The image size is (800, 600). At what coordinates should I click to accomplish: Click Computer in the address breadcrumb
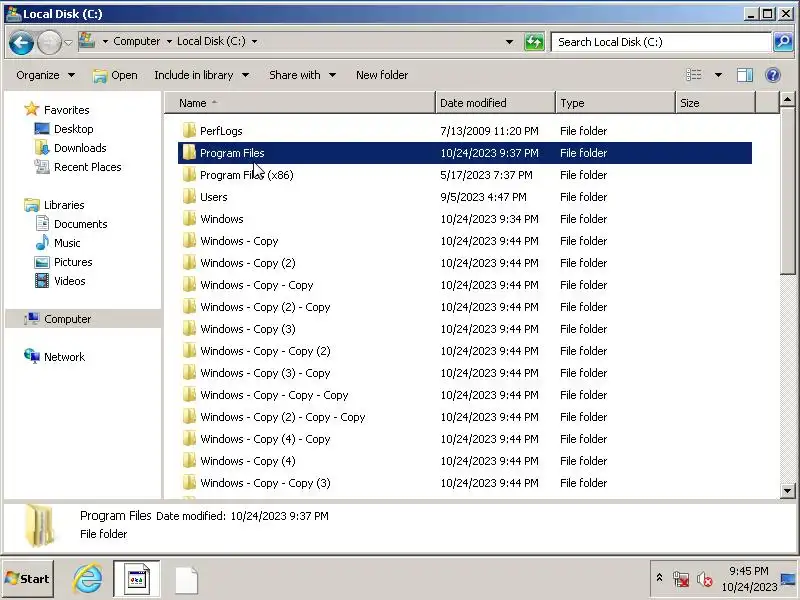click(x=136, y=41)
